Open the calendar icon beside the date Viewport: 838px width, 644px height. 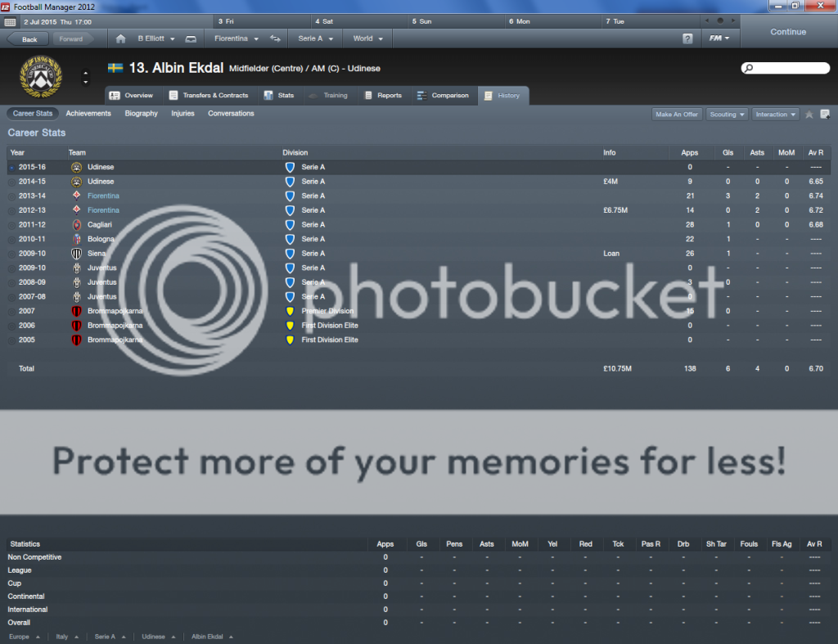(x=10, y=22)
